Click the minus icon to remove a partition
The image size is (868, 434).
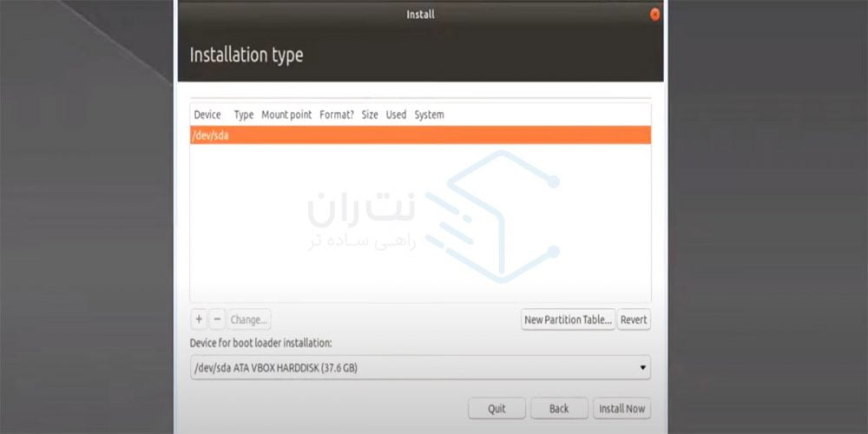tap(217, 319)
